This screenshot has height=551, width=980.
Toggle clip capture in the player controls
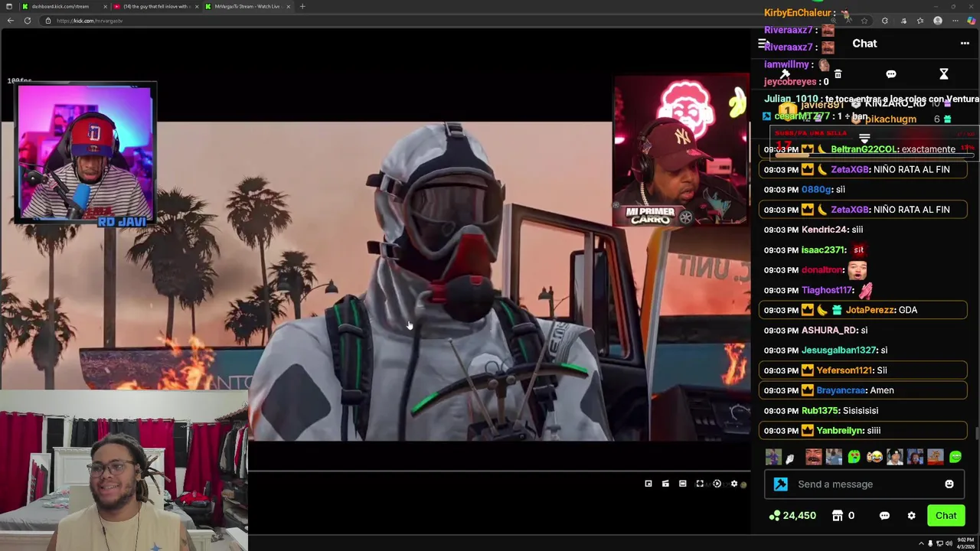pos(665,484)
